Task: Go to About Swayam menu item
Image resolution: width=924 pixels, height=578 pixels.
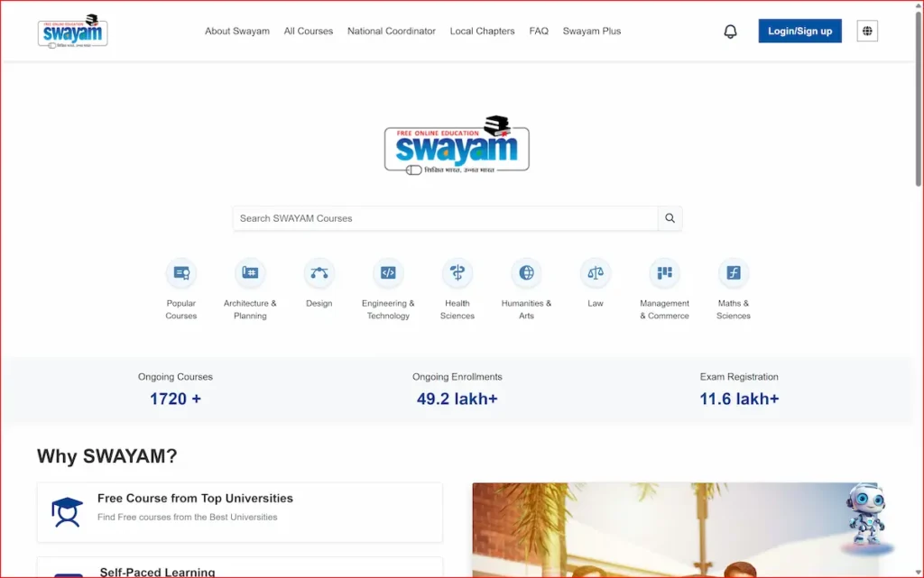Action: [x=237, y=32]
